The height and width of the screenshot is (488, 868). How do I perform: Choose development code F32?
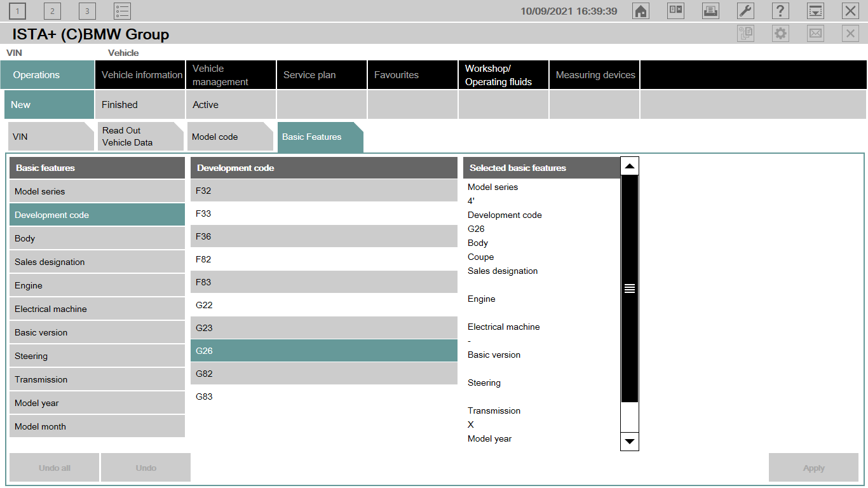(x=324, y=191)
